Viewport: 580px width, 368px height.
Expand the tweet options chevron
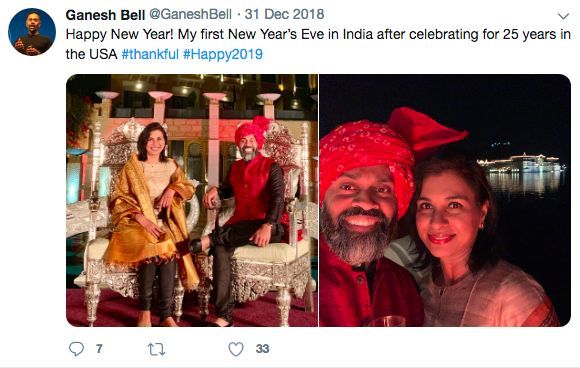click(x=563, y=16)
